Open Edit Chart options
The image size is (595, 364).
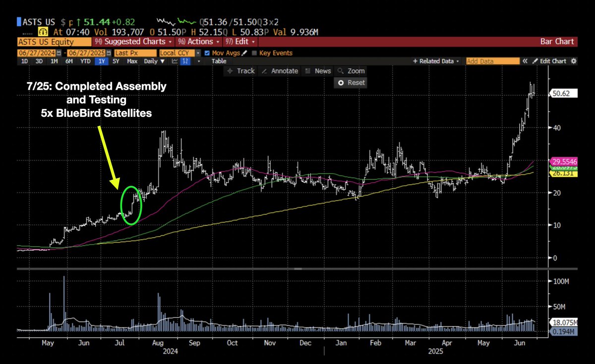tap(549, 61)
